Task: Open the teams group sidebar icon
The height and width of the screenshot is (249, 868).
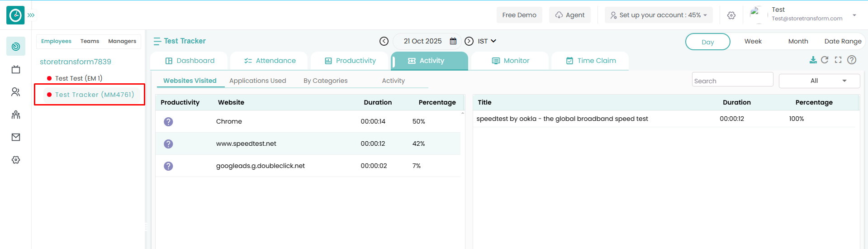Action: pos(16,115)
